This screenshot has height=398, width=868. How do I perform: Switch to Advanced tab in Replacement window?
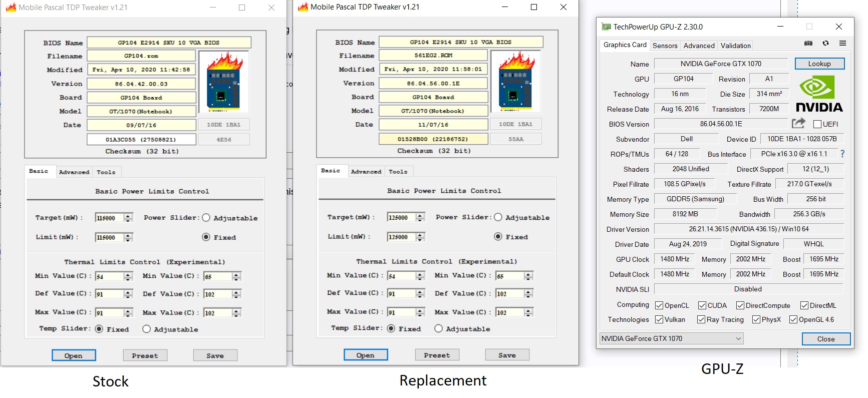coord(366,172)
